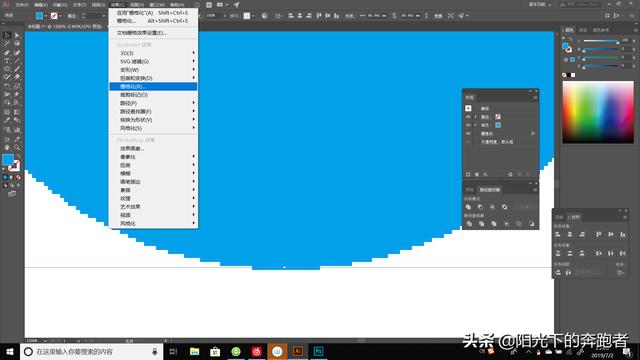Open fill color dropdown in control bar
This screenshot has width=640, height=360.
tap(45, 16)
